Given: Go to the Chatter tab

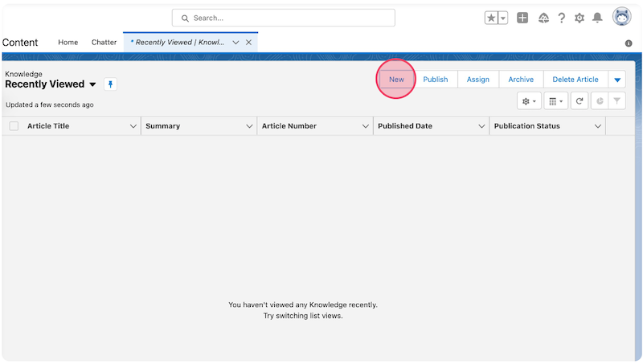Looking at the screenshot, I should pyautogui.click(x=104, y=43).
